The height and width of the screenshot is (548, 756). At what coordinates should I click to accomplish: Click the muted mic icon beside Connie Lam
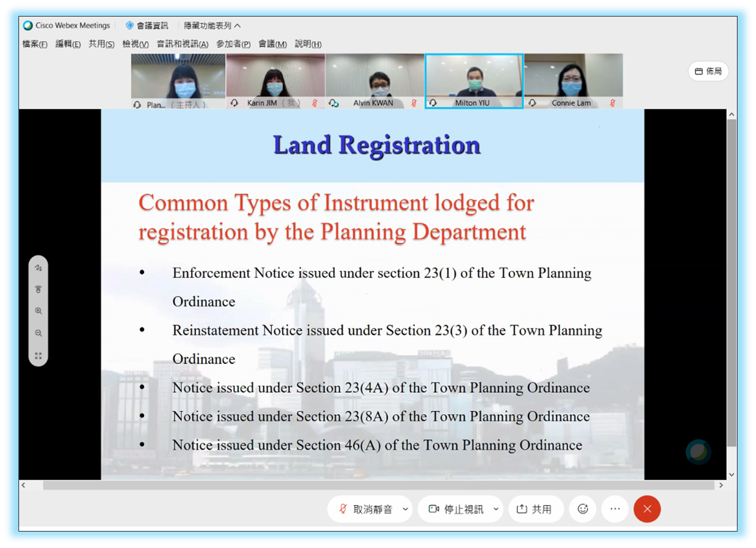click(612, 103)
